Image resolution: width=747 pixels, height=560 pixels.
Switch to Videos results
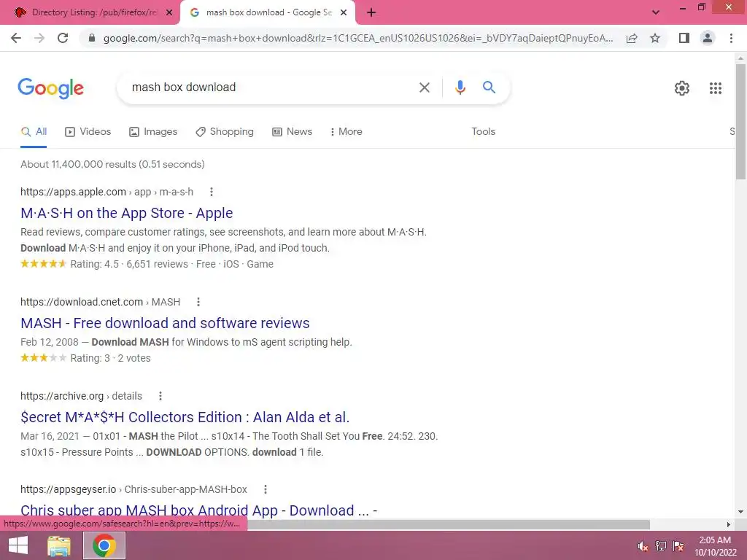click(x=88, y=132)
